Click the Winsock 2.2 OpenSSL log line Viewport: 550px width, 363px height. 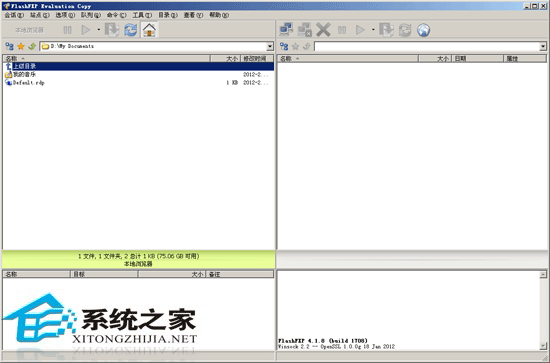pos(336,347)
